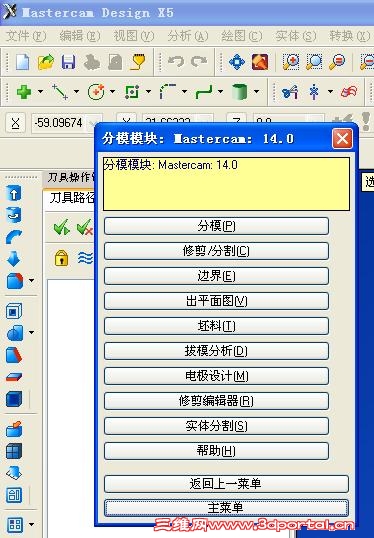Expand the solid fillet sidebar dropdown arrow

tap(32, 281)
